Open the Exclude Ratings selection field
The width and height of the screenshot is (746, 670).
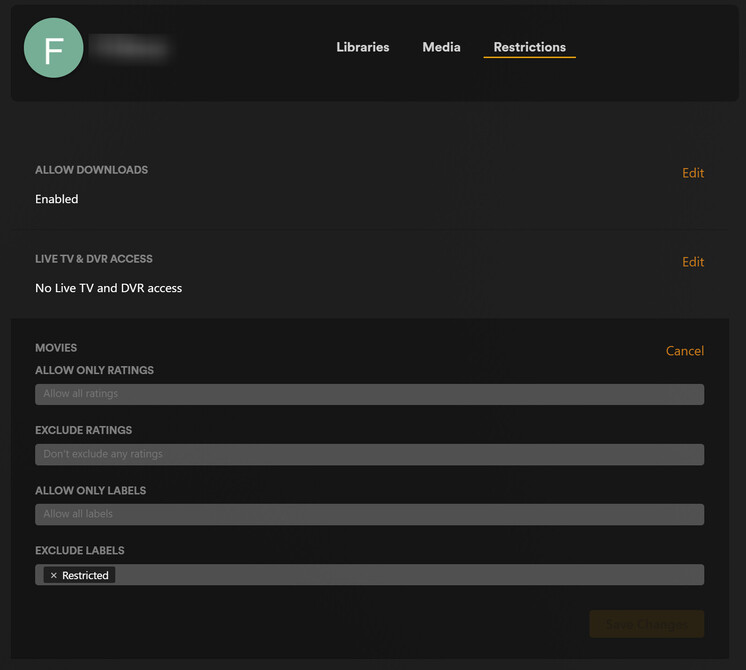tap(369, 454)
